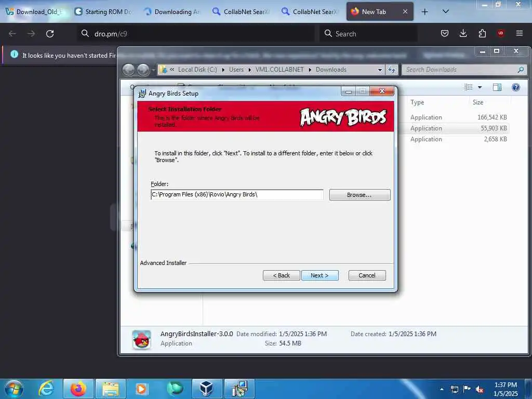
Task: Open Save to Pocket in Firefox
Action: pyautogui.click(x=445, y=33)
